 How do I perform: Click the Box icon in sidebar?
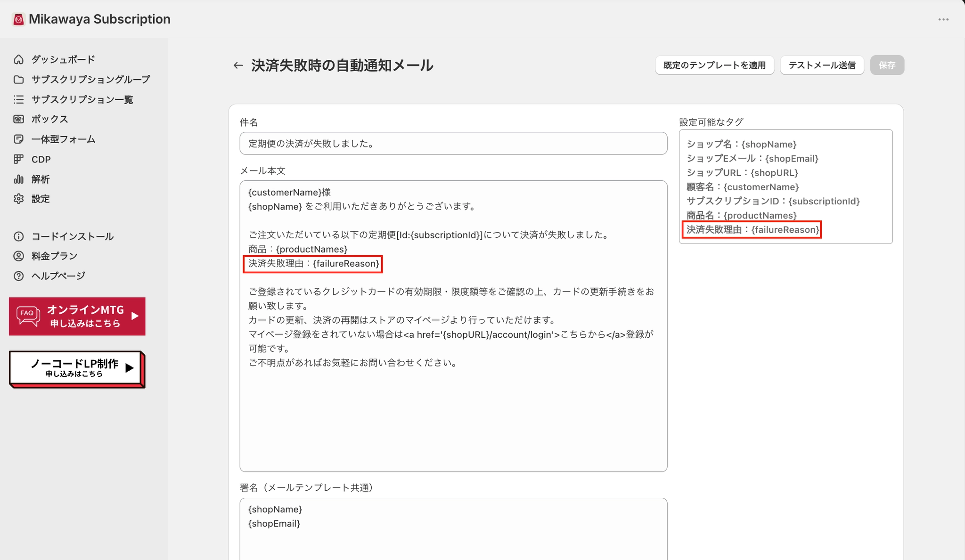pyautogui.click(x=18, y=119)
